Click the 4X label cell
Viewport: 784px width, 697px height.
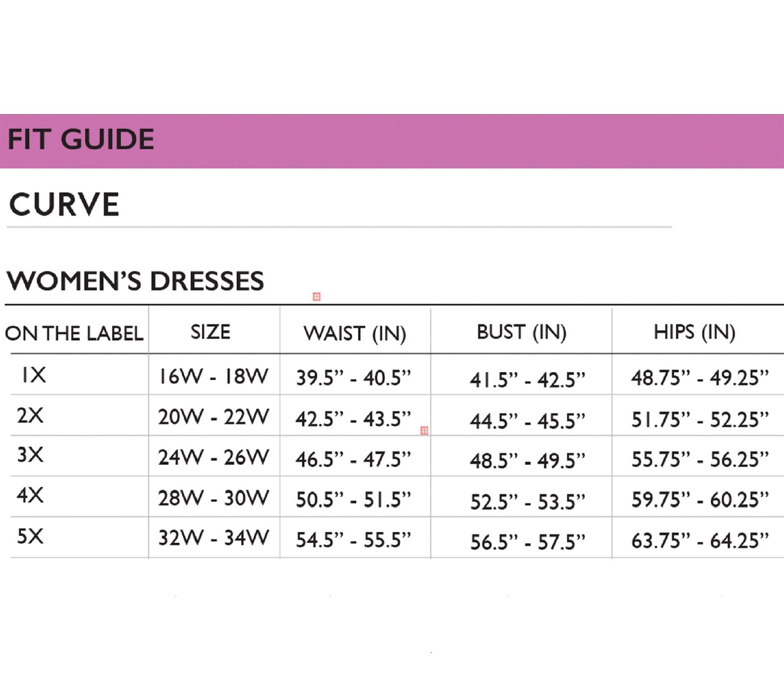point(30,495)
